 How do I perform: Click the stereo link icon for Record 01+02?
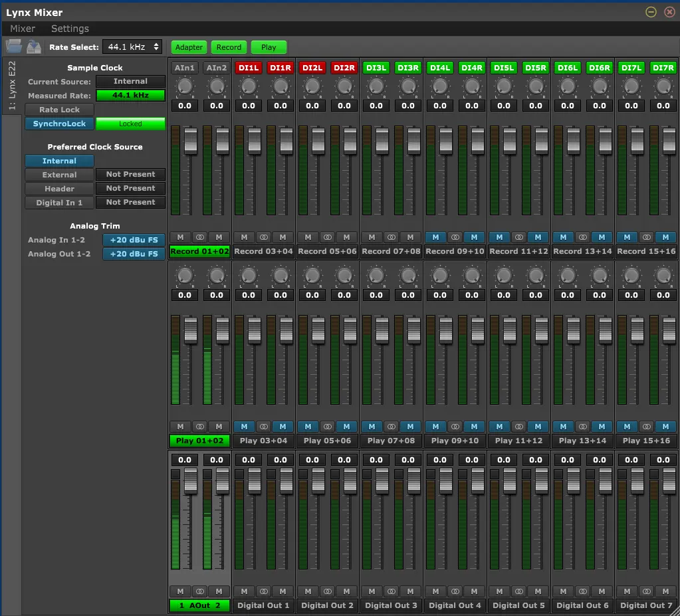click(x=199, y=237)
